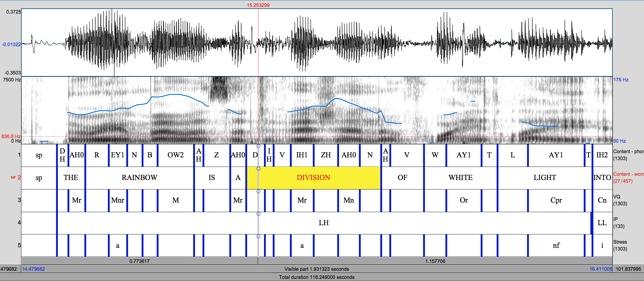
Task: Select the RAINBOW interval on the word tier
Action: pos(139,178)
